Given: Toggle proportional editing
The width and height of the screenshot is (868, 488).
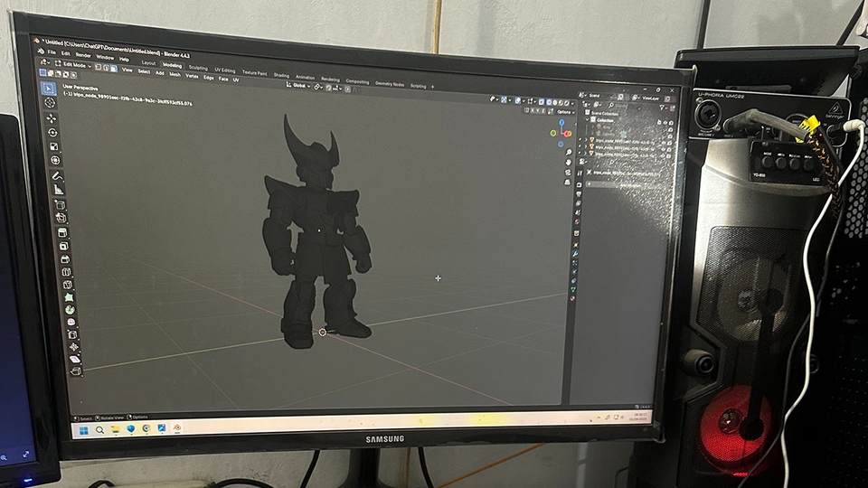Looking at the screenshot, I should [347, 89].
